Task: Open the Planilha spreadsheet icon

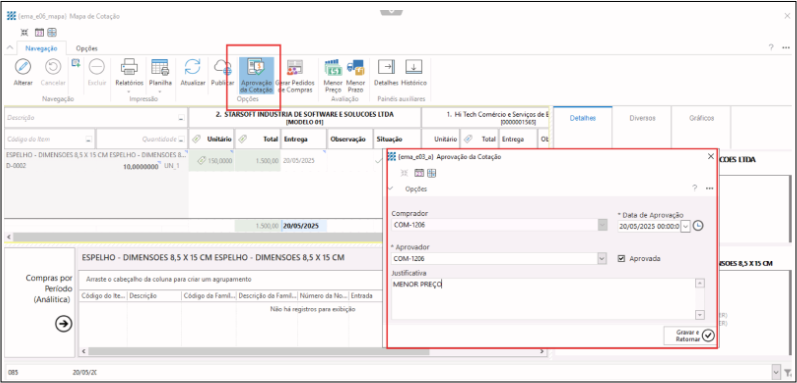Action: coord(160,67)
